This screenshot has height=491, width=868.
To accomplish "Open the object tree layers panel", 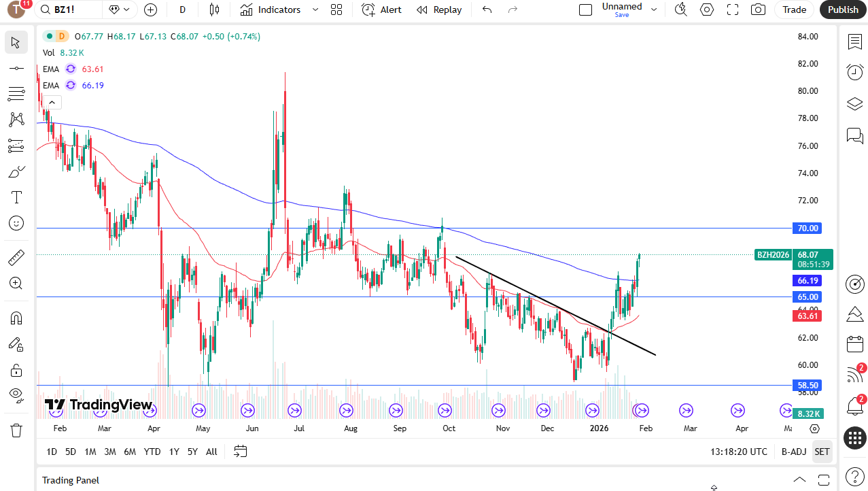I will point(854,104).
